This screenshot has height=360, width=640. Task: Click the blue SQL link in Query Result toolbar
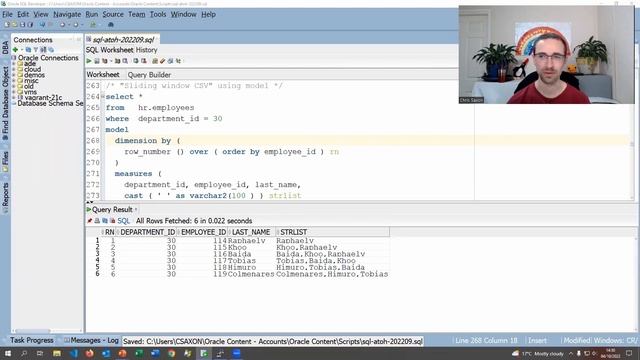(123, 221)
